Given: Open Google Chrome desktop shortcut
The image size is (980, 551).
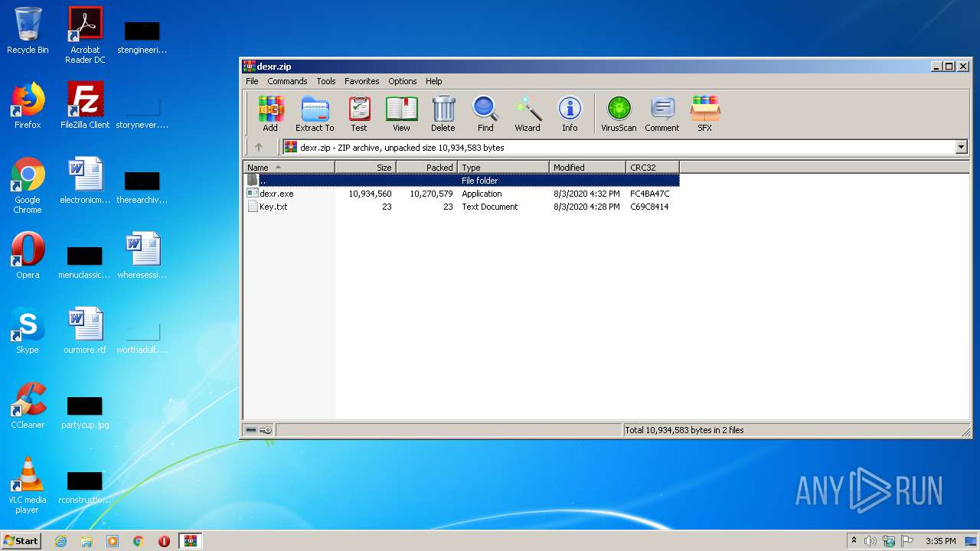Looking at the screenshot, I should point(28,185).
